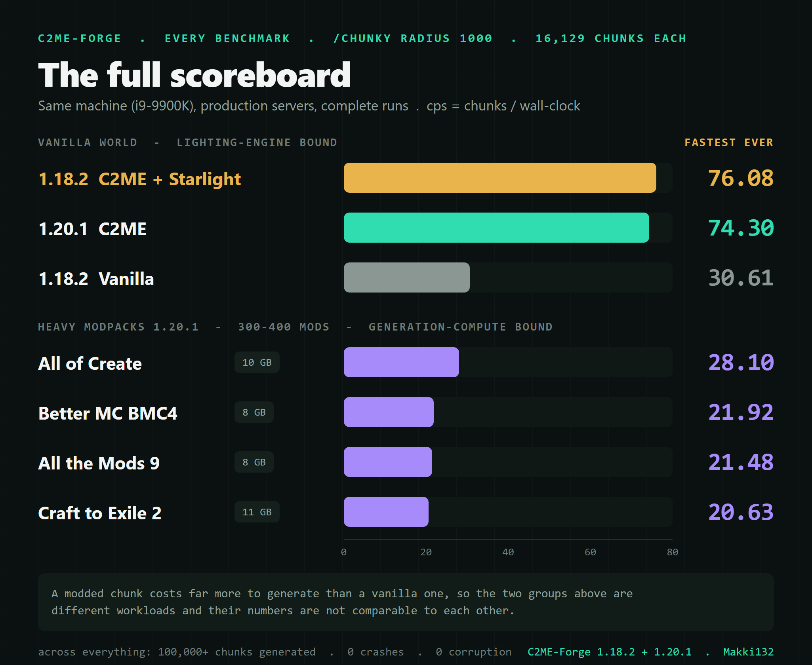The height and width of the screenshot is (665, 812).
Task: Click the teal 1.20.1 C2ME bar
Action: point(496,228)
